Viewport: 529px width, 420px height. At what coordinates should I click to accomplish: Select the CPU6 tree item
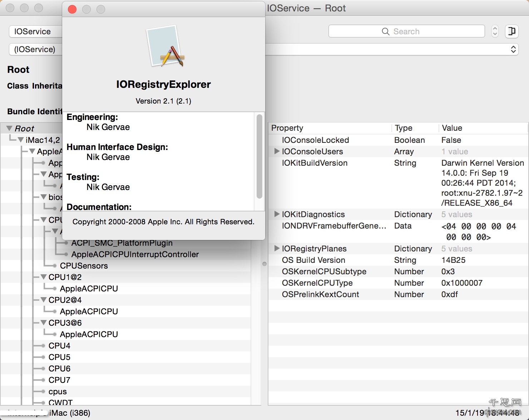click(x=59, y=369)
